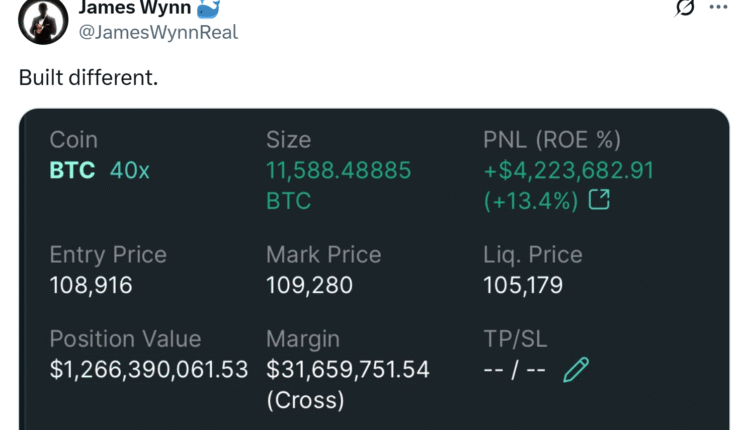Image resolution: width=750 pixels, height=430 pixels.
Task: Click the TP/SL edit pencil icon
Action: (x=576, y=371)
